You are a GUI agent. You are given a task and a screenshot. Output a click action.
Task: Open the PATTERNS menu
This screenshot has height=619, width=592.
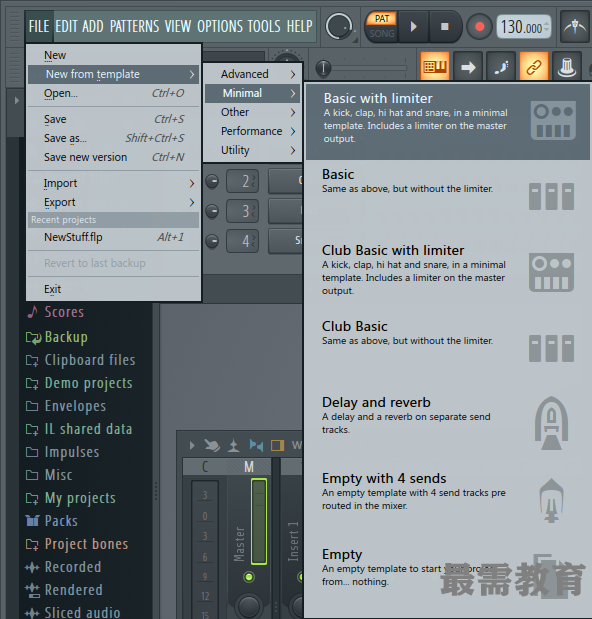135,26
